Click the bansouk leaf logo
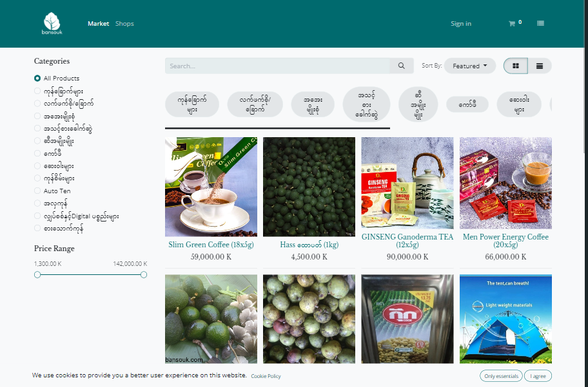Viewport: 588px width, 387px height. pos(52,23)
